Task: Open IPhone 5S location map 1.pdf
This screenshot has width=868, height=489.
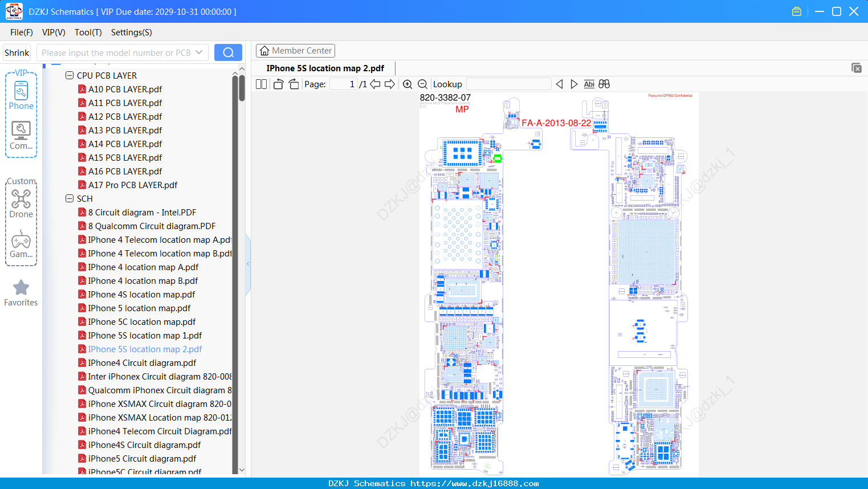Action: click(145, 335)
